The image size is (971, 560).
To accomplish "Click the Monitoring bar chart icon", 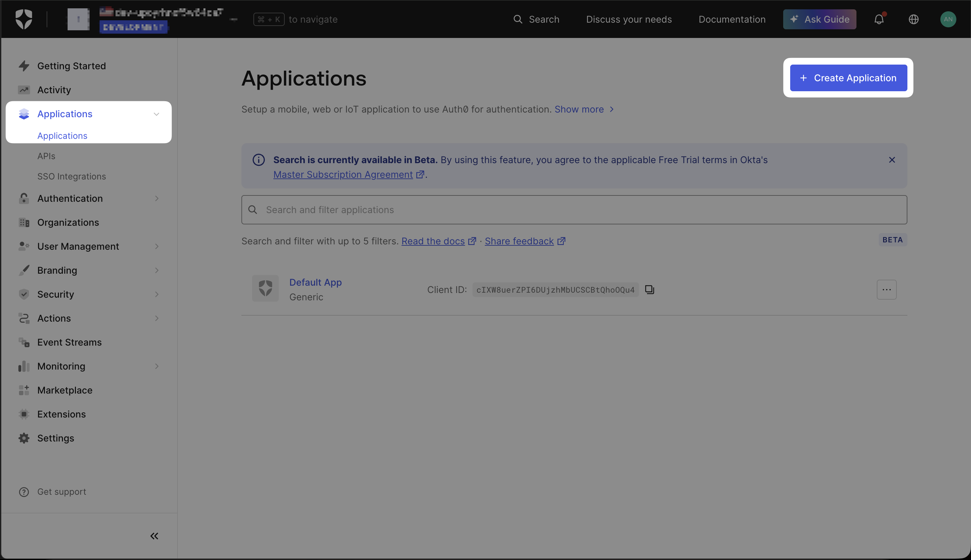I will (x=24, y=366).
